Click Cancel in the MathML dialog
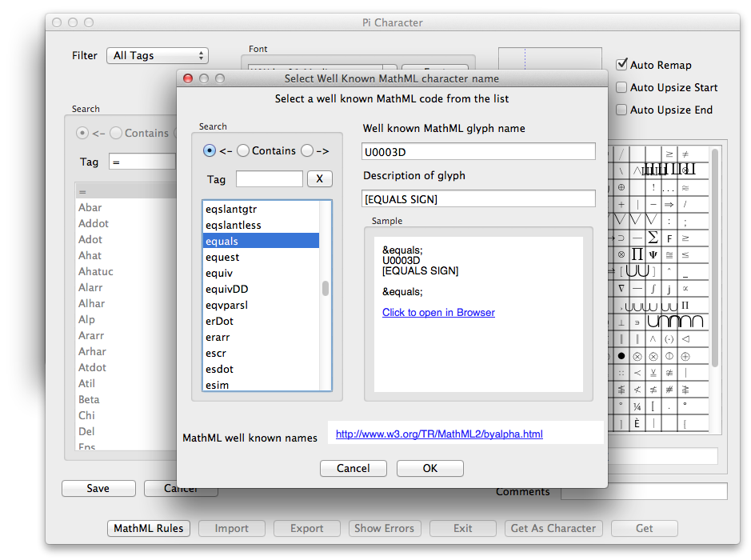Image resolution: width=751 pixels, height=560 pixels. pos(353,468)
